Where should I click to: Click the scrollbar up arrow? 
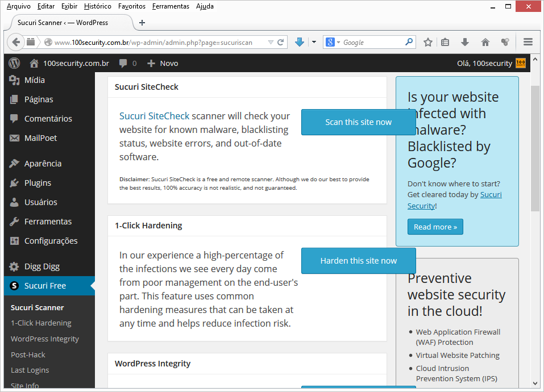pyautogui.click(x=535, y=59)
